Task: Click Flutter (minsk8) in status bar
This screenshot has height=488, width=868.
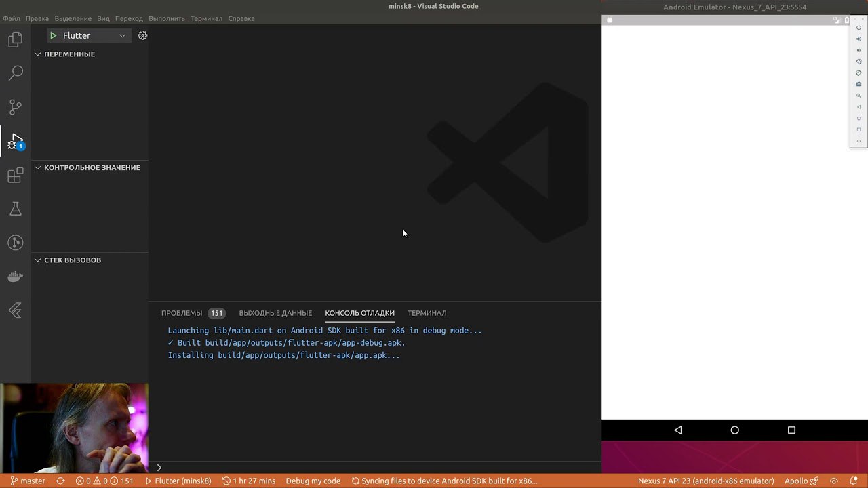Action: (x=178, y=481)
